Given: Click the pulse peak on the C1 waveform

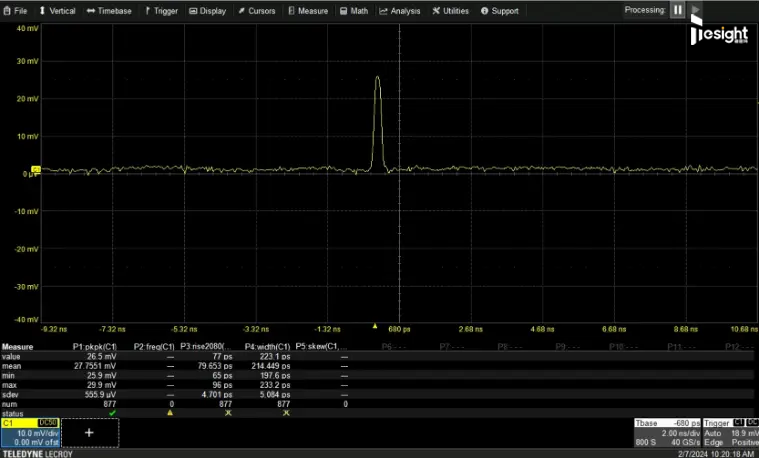Looking at the screenshot, I should point(378,77).
